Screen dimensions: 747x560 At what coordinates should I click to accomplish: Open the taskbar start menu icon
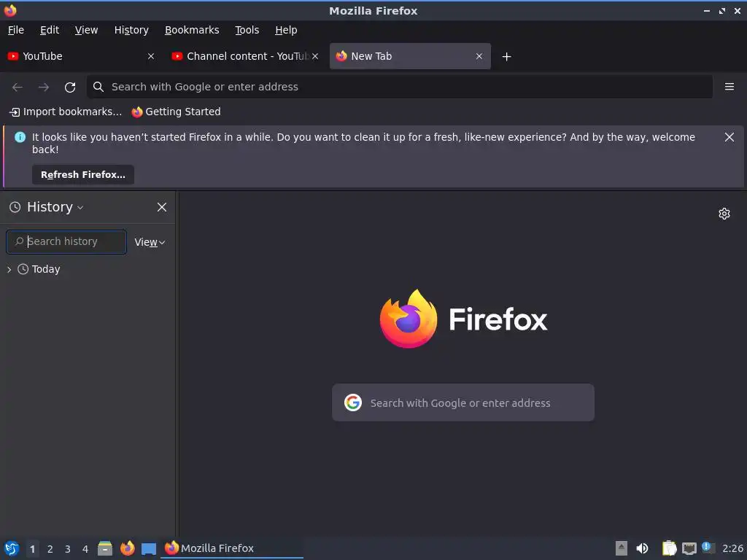click(x=12, y=548)
